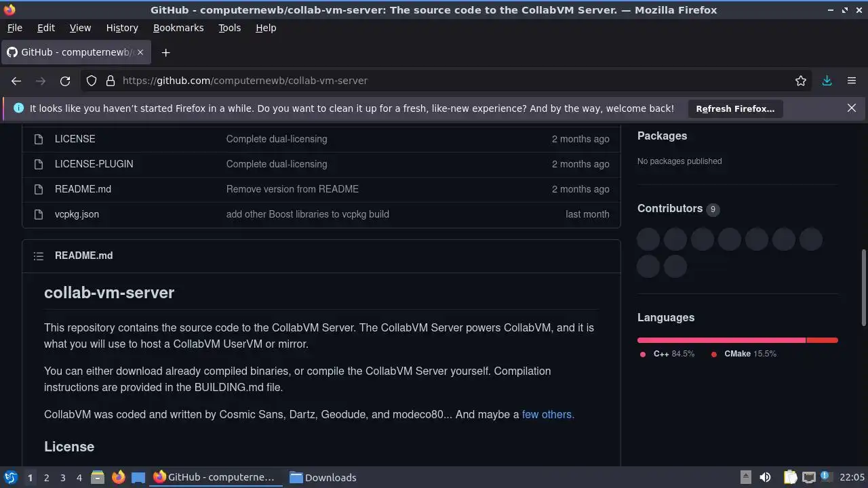Open a new browser tab
The height and width of the screenshot is (488, 868).
click(165, 52)
